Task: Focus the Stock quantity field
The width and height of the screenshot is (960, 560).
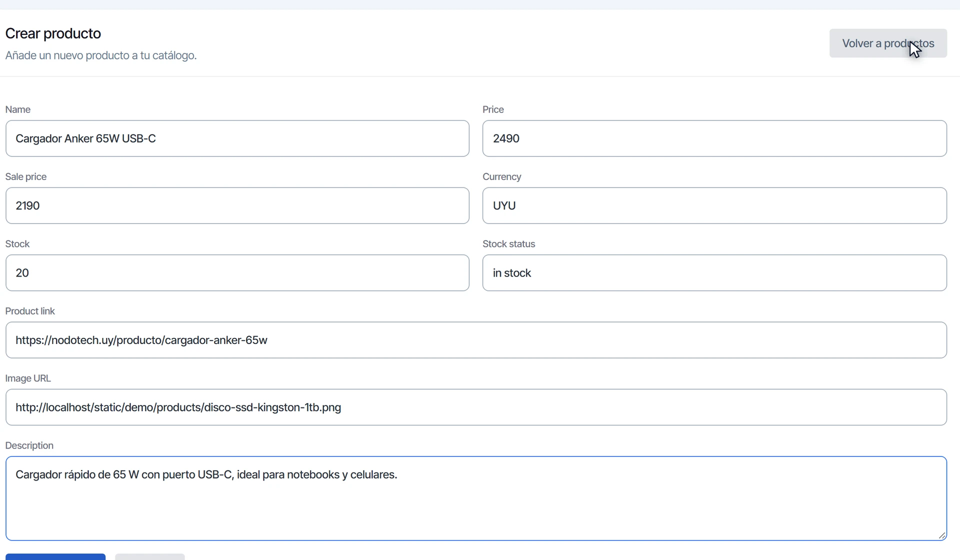Action: [237, 273]
